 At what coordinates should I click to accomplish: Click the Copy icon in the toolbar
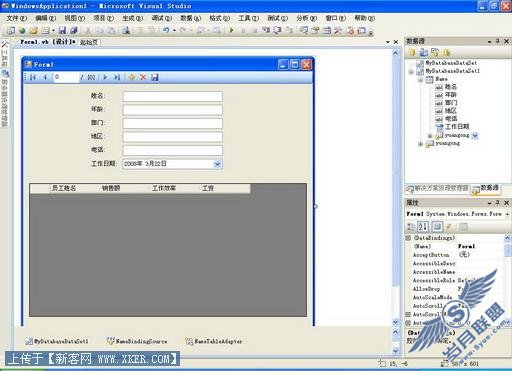(x=99, y=31)
